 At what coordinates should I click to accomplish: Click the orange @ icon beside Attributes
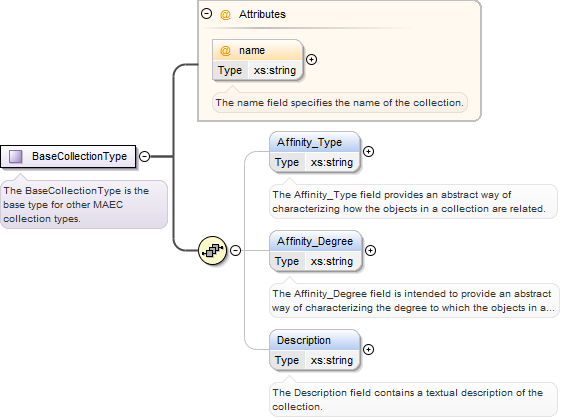225,14
